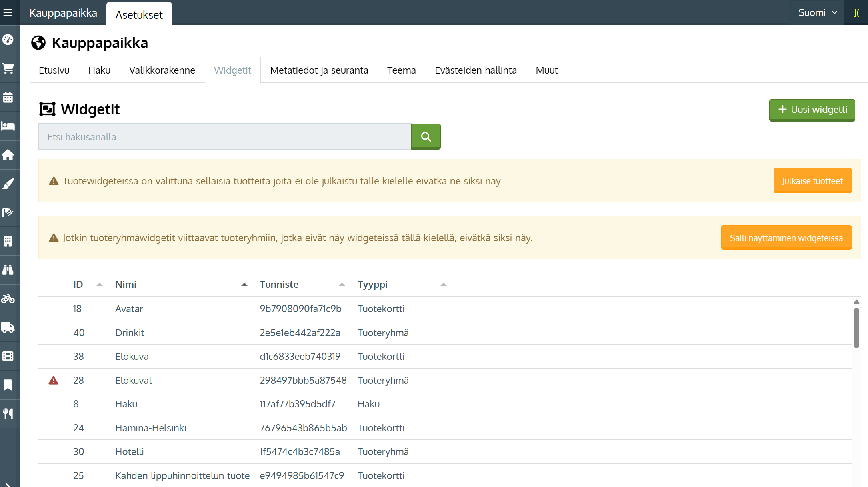Open the Evästeiden hallinta tab
Viewport: 868px width, 487px height.
[476, 70]
